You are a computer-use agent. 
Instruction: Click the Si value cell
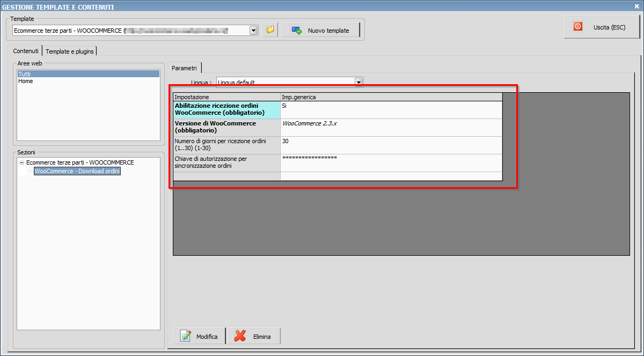391,110
